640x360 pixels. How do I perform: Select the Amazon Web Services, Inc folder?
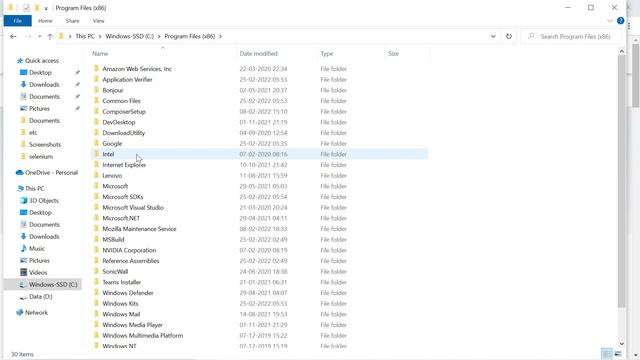click(x=137, y=69)
